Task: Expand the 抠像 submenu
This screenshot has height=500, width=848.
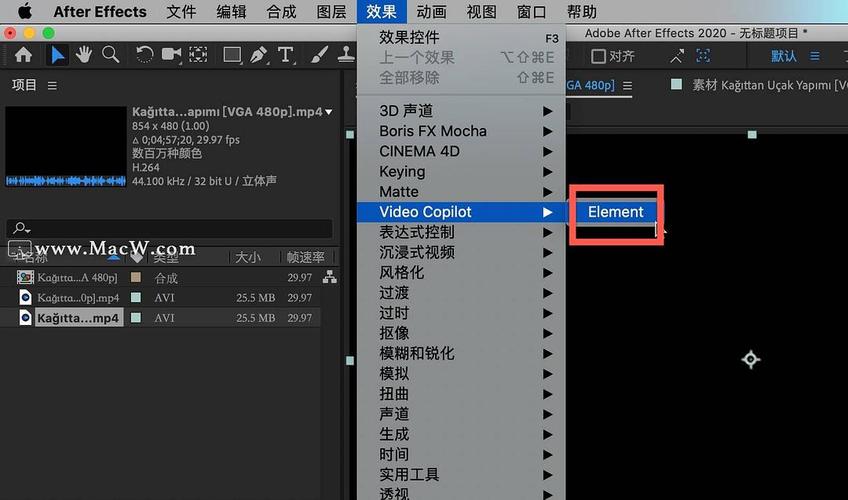Action: point(461,333)
